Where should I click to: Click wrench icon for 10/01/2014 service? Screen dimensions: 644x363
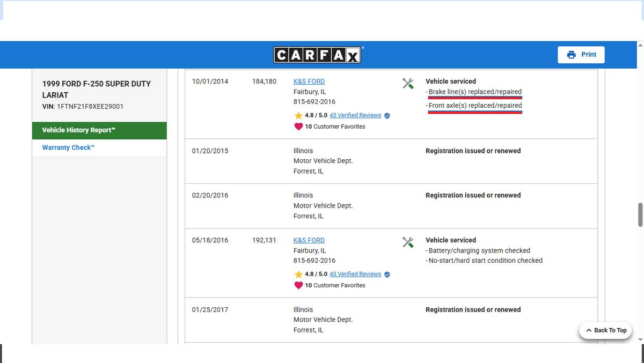(x=408, y=83)
